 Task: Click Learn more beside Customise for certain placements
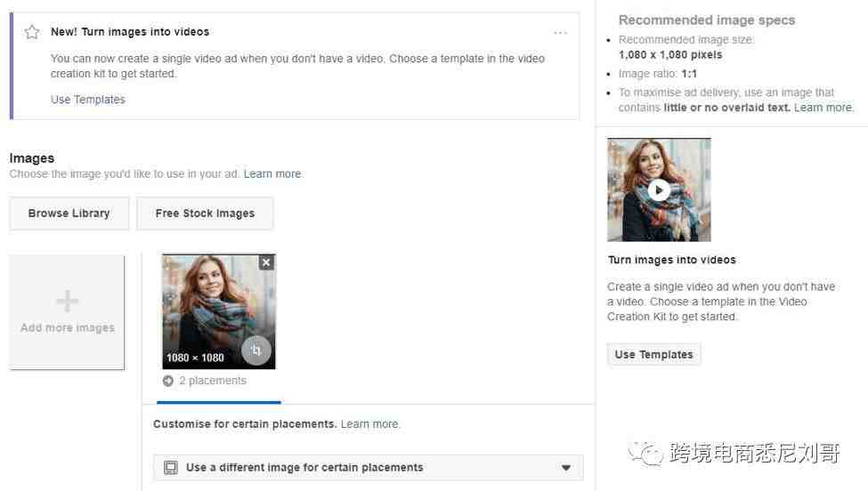369,424
